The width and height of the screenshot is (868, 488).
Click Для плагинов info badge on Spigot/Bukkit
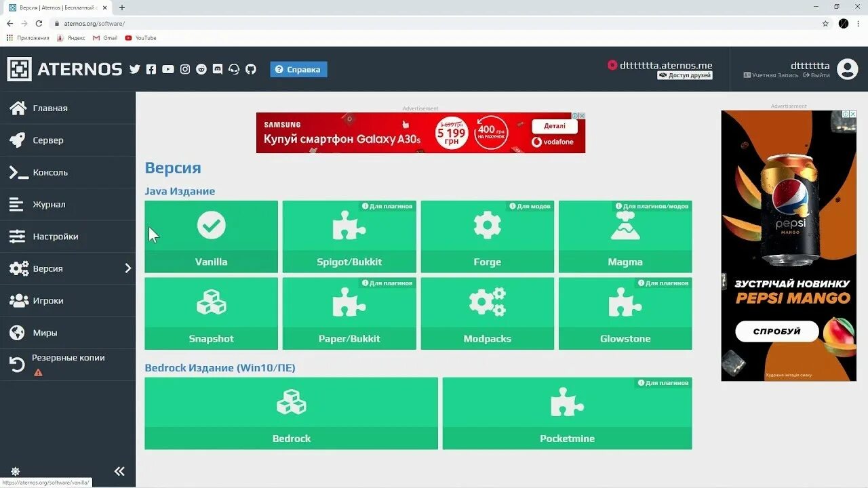pos(387,206)
